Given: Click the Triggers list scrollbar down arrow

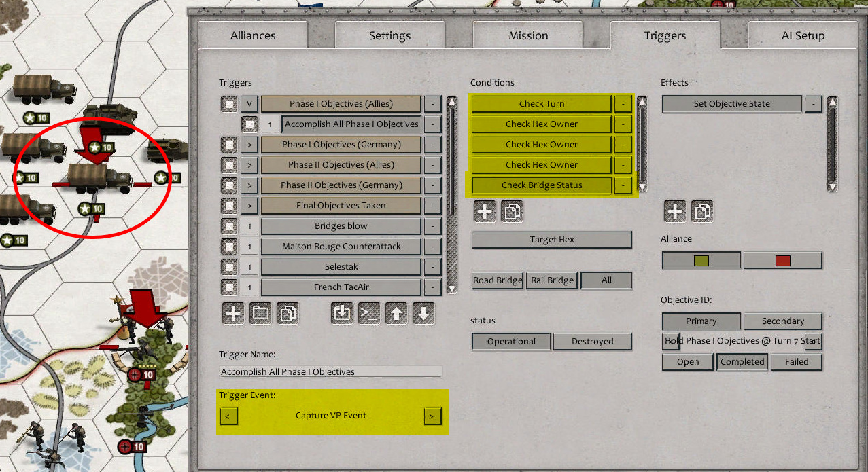Looking at the screenshot, I should (452, 289).
